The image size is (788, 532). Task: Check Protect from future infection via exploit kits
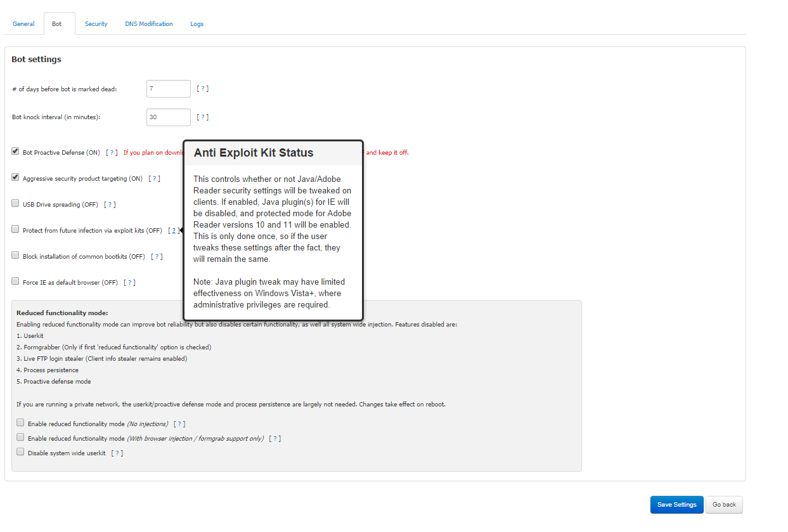click(15, 230)
